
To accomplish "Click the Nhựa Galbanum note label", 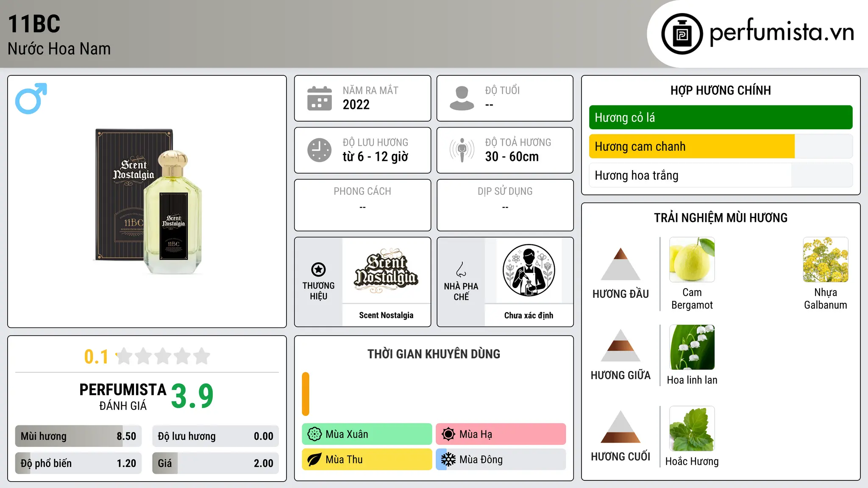I will click(x=826, y=299).
